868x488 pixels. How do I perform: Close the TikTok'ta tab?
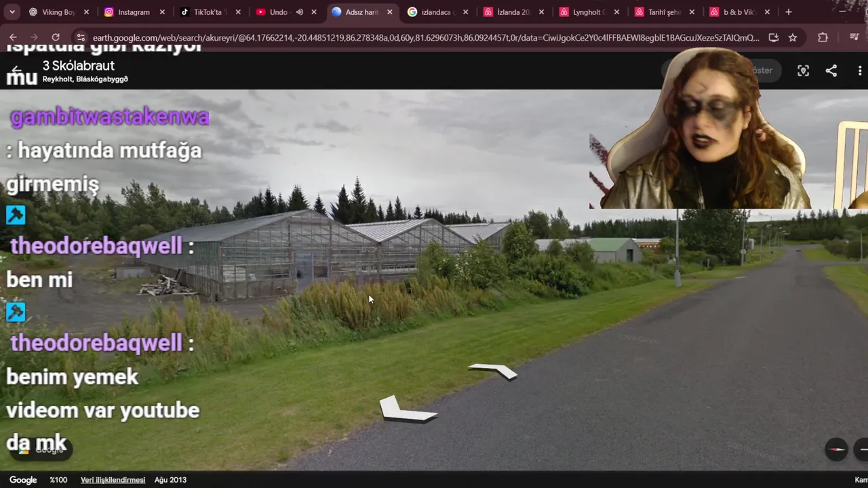(x=238, y=12)
